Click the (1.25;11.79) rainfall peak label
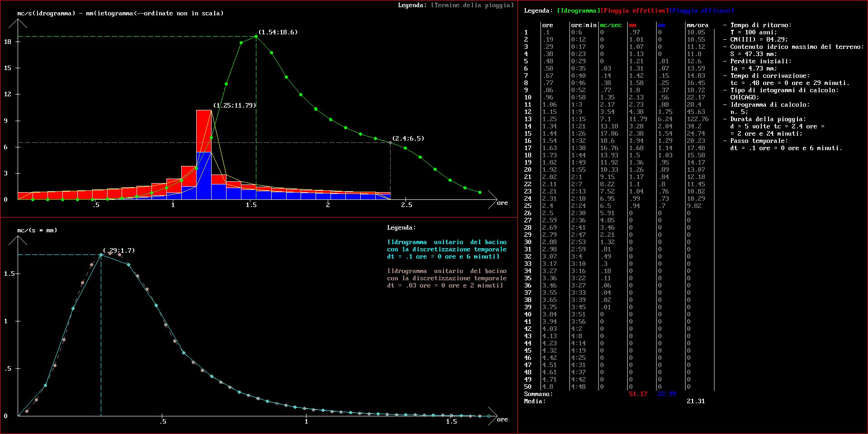This screenshot has height=434, width=868. coord(235,105)
